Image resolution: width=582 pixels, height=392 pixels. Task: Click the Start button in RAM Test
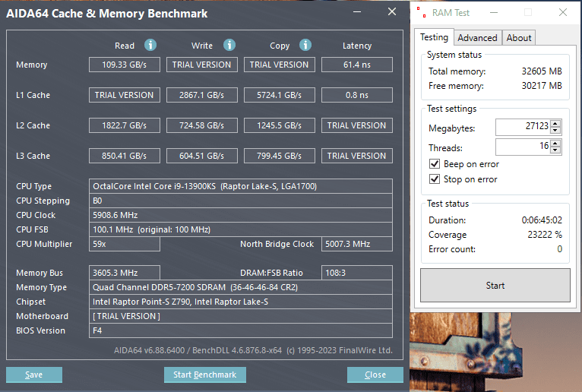pos(495,286)
